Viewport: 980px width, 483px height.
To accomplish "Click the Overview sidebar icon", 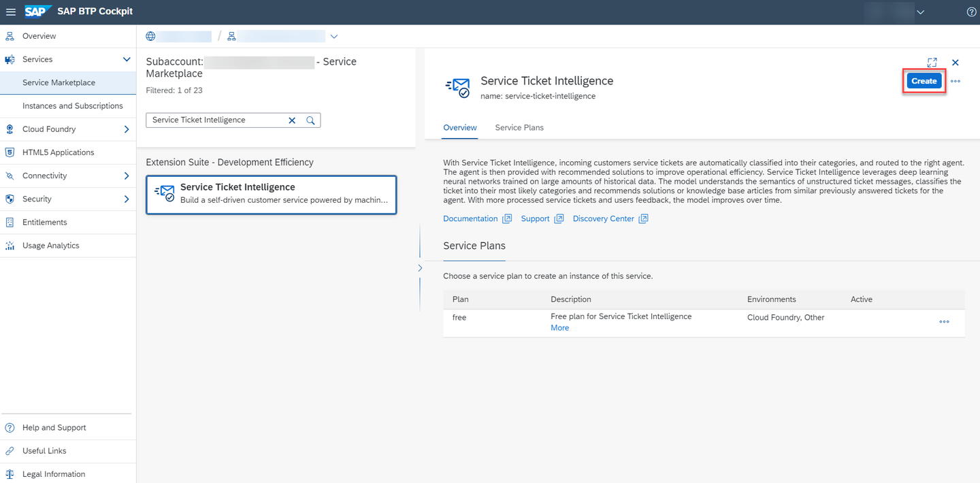I will [10, 36].
